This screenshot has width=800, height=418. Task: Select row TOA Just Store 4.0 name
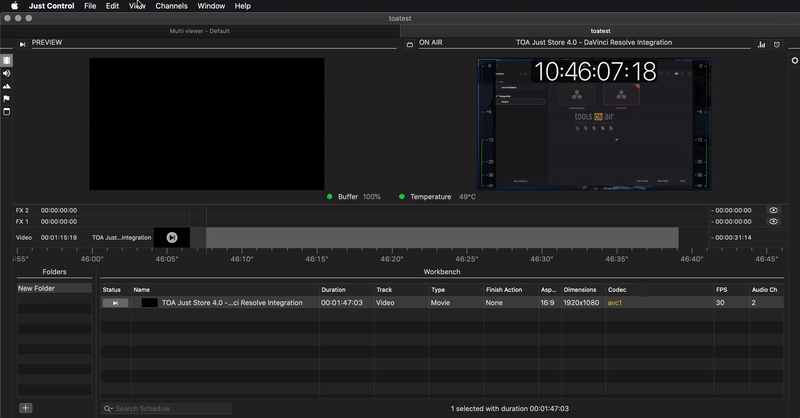232,303
